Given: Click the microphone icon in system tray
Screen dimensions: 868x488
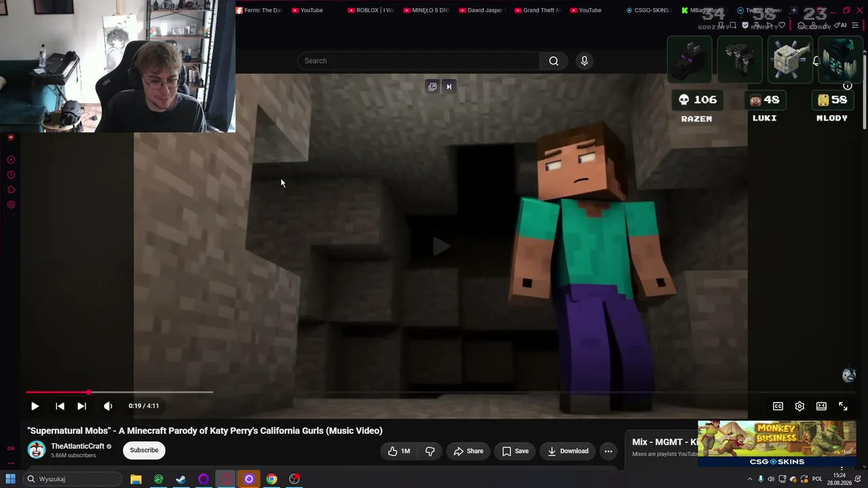Looking at the screenshot, I should pos(760,479).
